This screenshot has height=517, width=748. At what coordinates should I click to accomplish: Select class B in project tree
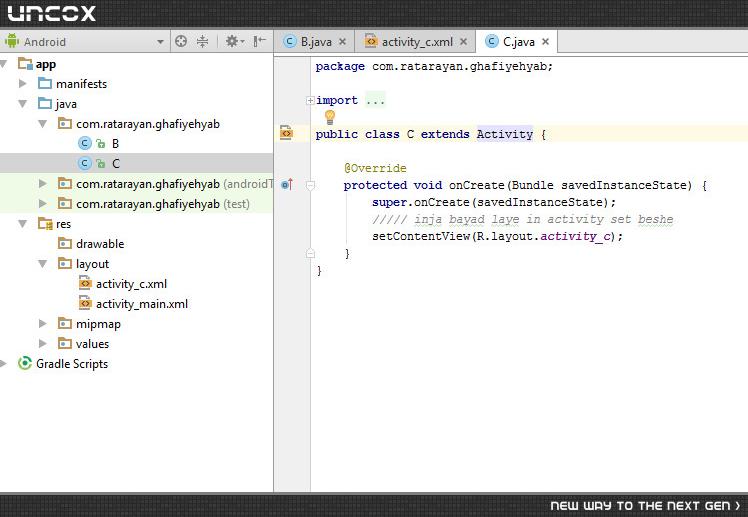pyautogui.click(x=115, y=144)
